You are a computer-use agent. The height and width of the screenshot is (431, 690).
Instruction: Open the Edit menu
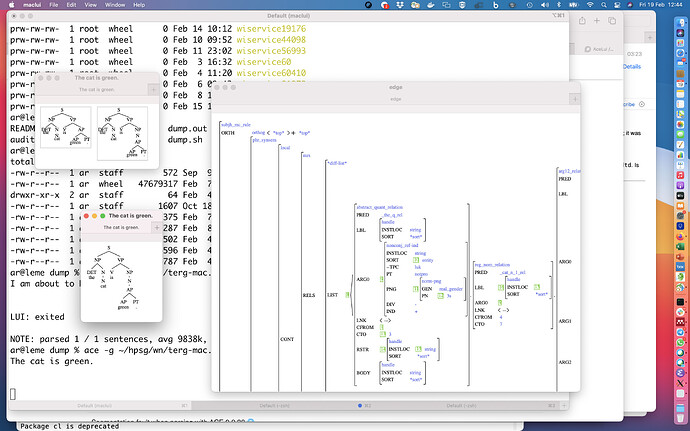click(71, 5)
